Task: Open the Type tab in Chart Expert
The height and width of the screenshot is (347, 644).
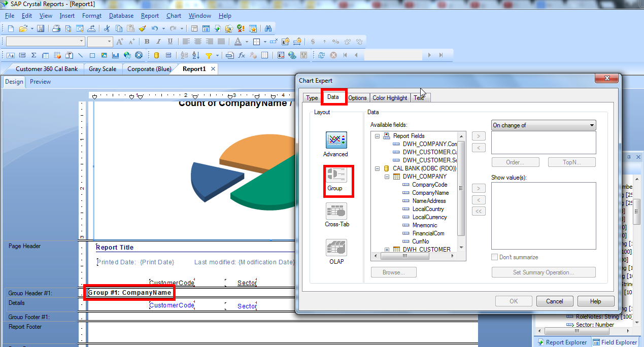Action: pos(312,98)
